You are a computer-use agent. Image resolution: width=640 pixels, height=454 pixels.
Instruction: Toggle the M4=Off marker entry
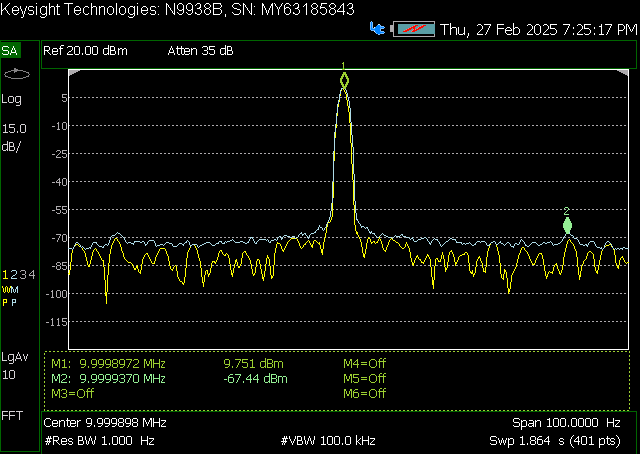364,363
